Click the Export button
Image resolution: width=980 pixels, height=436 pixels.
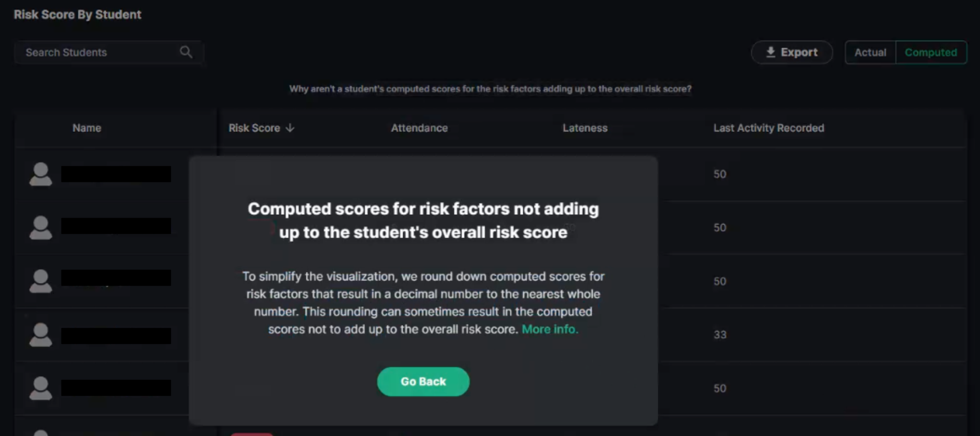(x=792, y=52)
